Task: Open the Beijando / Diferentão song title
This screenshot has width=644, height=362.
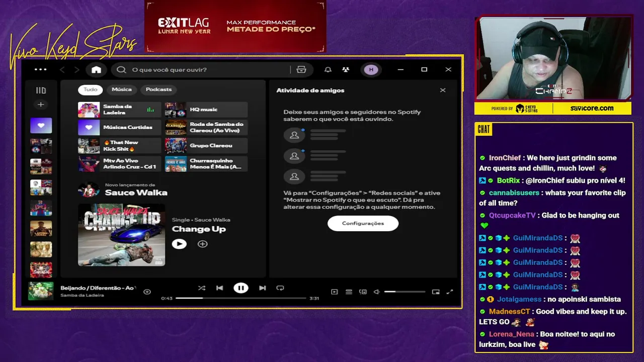Action: 98,288
